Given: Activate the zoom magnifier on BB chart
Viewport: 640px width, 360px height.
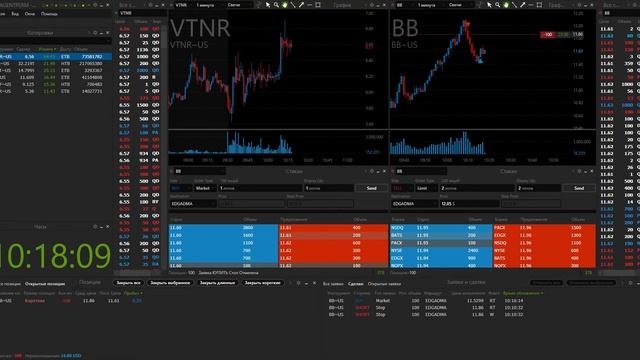Looking at the screenshot, I should [x=498, y=5].
